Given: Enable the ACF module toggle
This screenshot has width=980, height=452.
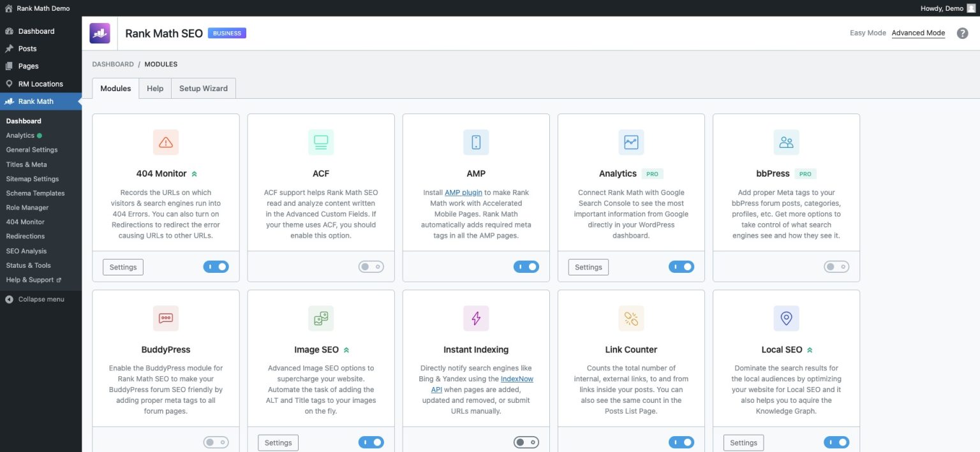Looking at the screenshot, I should pyautogui.click(x=371, y=266).
